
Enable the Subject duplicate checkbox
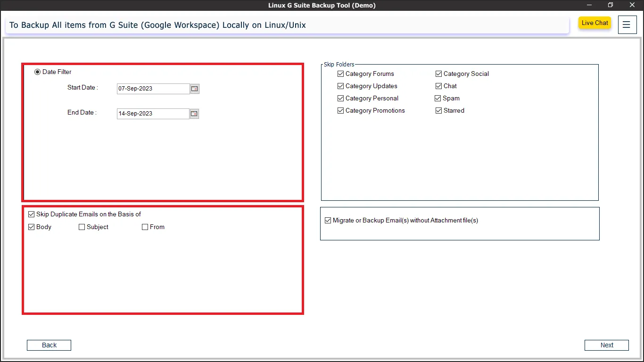[82, 227]
